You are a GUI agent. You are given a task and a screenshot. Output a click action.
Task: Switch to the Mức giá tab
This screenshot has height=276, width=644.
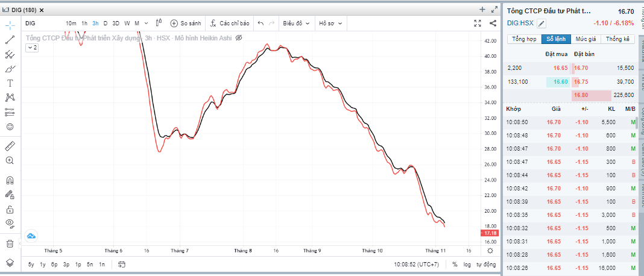tap(586, 39)
